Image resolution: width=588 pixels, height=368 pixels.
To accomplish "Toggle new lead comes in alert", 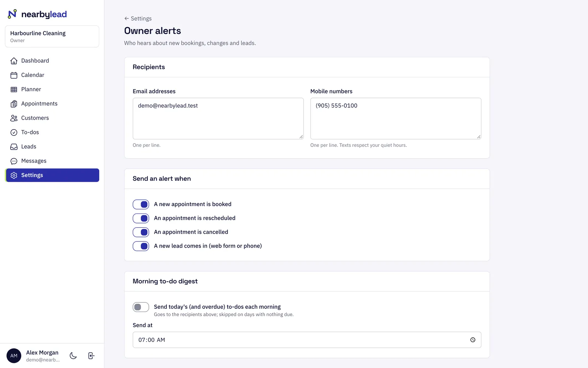I will pos(141,246).
